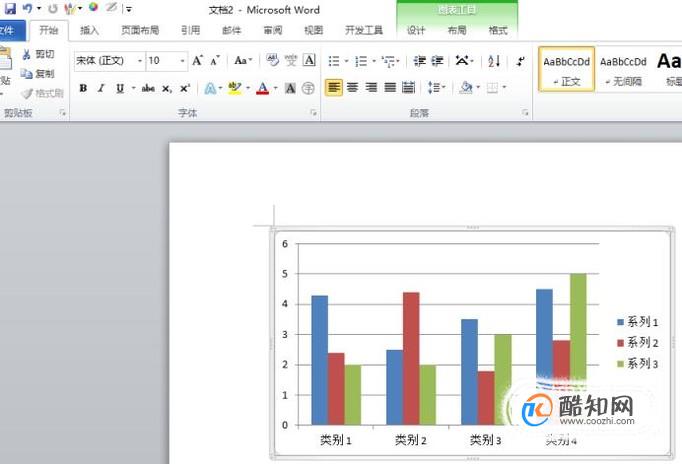The image size is (682, 464).
Task: Open the 页面布局 ribbon tab
Action: click(140, 30)
